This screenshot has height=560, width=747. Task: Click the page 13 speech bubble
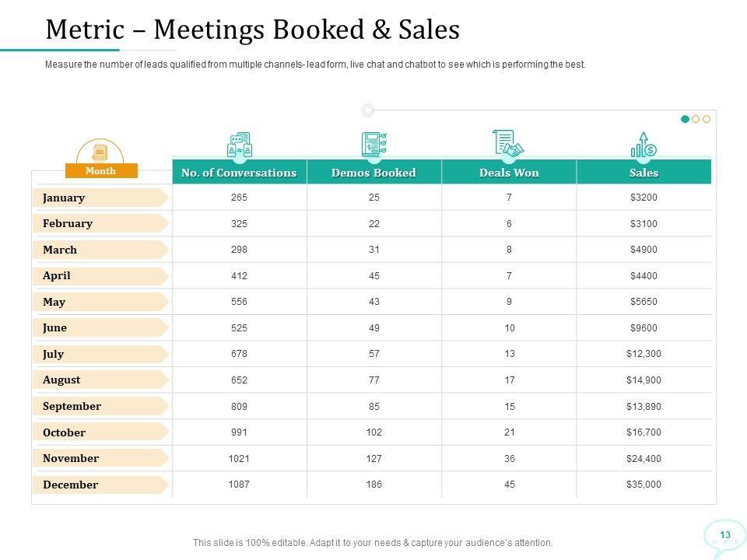724,535
